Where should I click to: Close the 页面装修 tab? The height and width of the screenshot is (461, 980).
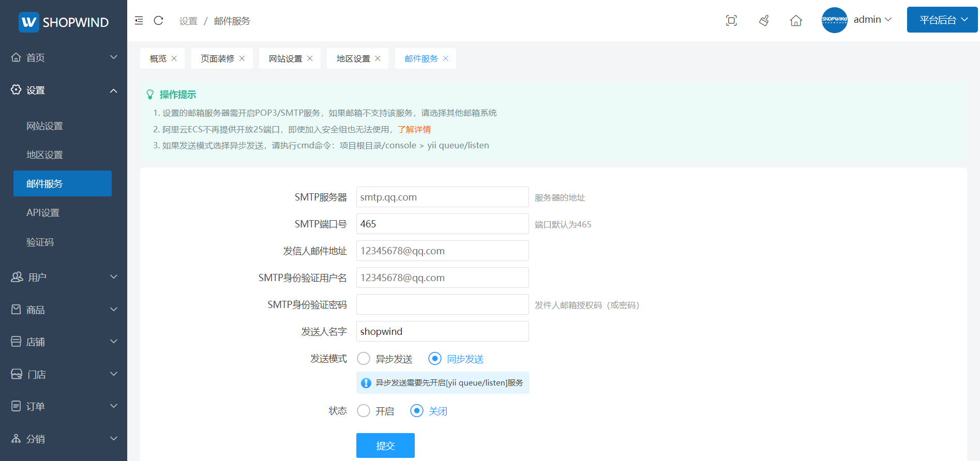[242, 58]
